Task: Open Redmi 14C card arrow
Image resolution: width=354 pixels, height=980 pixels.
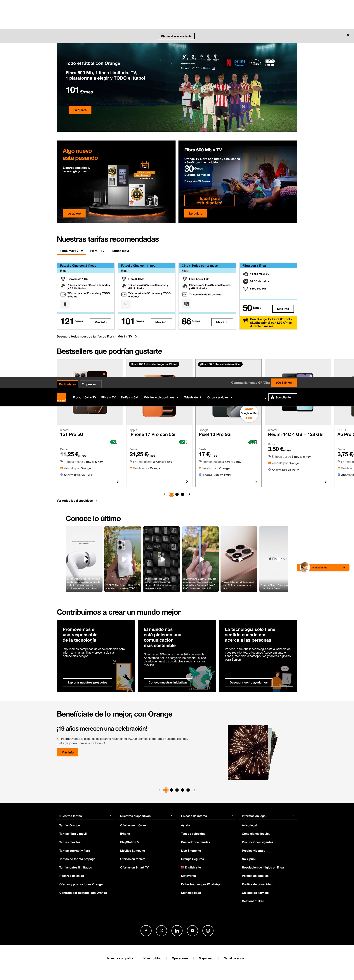Action: 325,482
